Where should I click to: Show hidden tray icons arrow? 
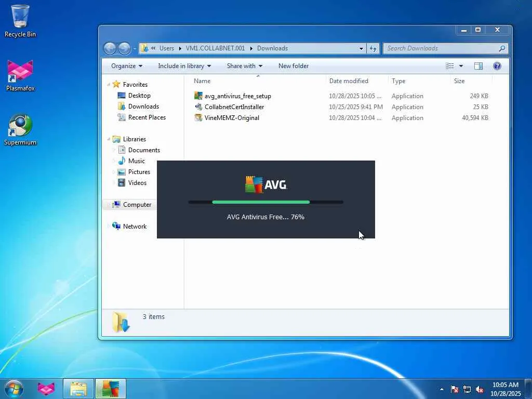[442, 389]
